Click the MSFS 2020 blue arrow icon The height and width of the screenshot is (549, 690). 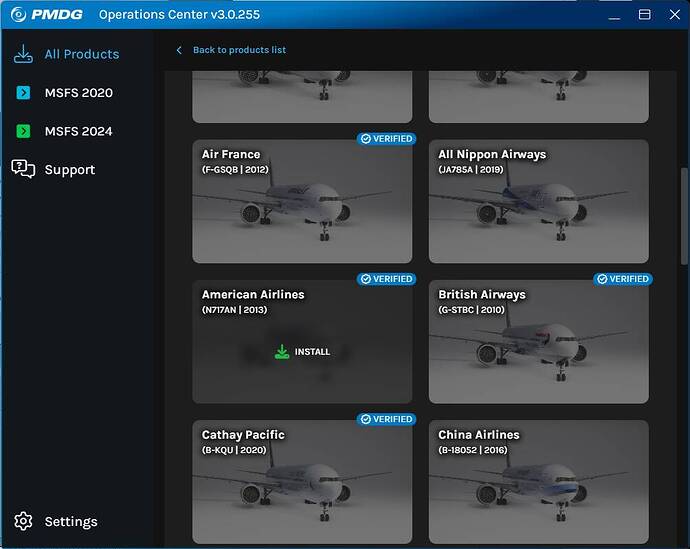23,93
